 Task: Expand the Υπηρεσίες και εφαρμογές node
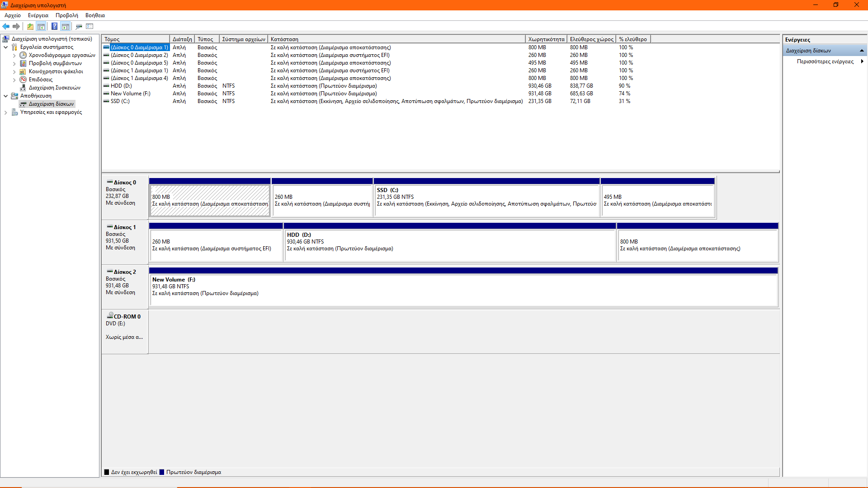(x=5, y=113)
